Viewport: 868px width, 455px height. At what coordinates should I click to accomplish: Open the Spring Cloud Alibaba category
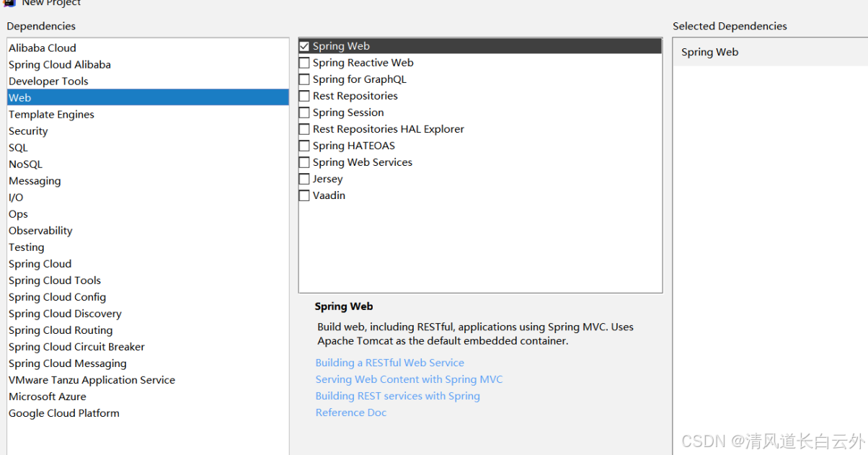click(148, 64)
